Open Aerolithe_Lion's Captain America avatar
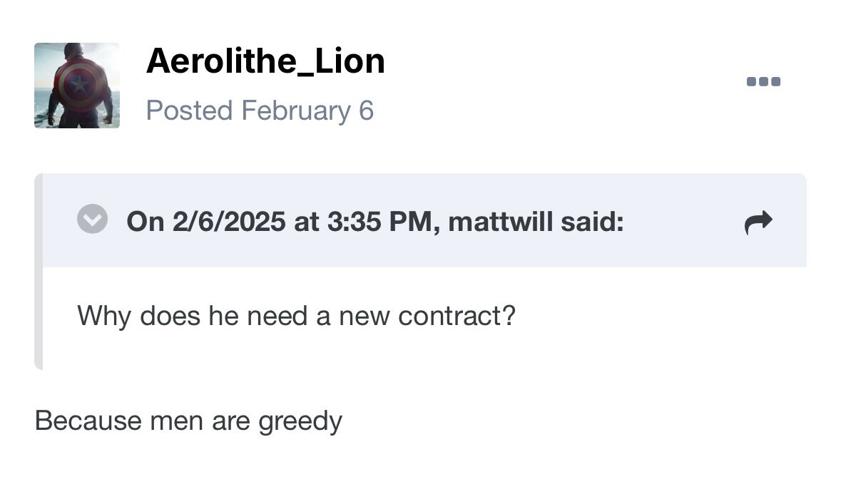 pos(77,86)
